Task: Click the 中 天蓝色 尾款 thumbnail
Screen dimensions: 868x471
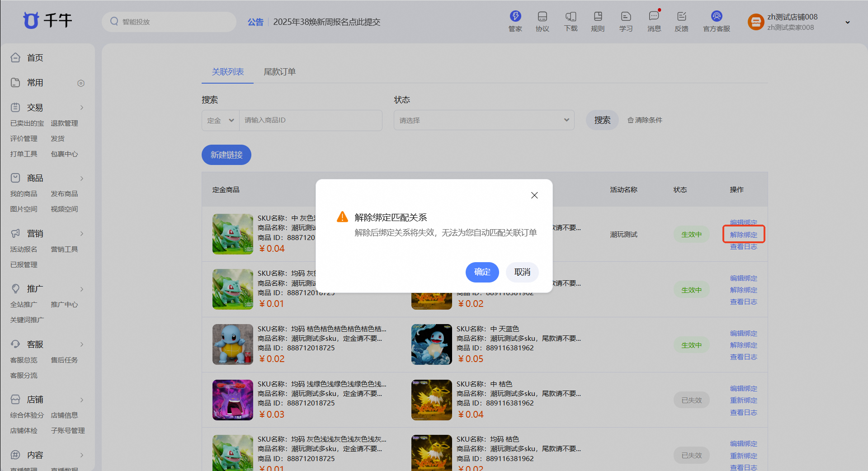Action: 432,344
